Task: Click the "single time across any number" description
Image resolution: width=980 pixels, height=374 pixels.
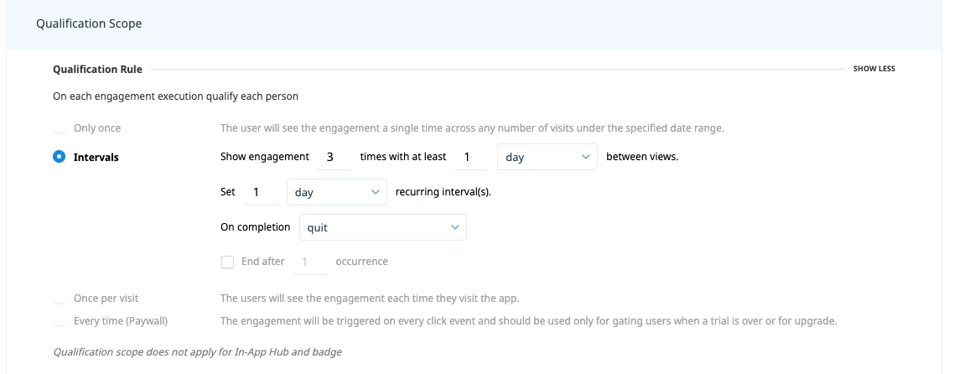Action: (471, 128)
